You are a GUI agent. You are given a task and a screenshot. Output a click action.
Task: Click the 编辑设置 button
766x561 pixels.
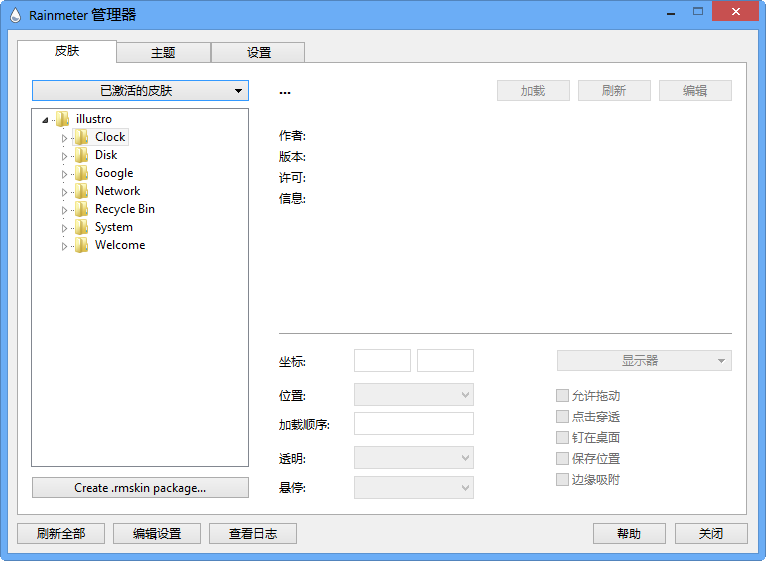click(x=157, y=534)
